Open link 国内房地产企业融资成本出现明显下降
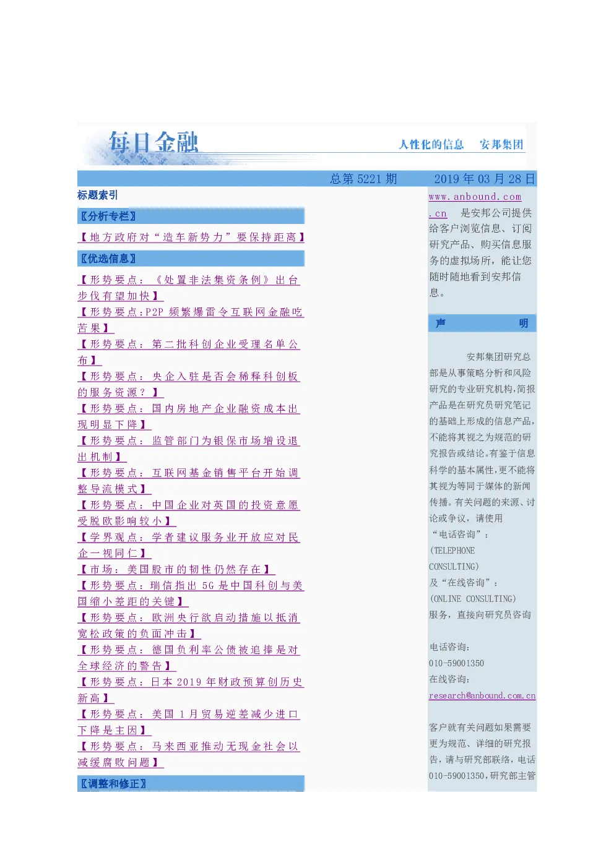 pyautogui.click(x=189, y=417)
